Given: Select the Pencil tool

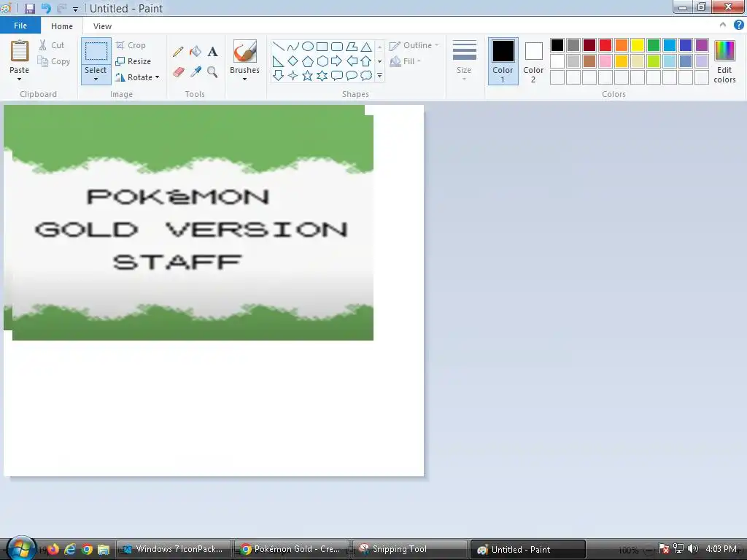Looking at the screenshot, I should point(178,52).
